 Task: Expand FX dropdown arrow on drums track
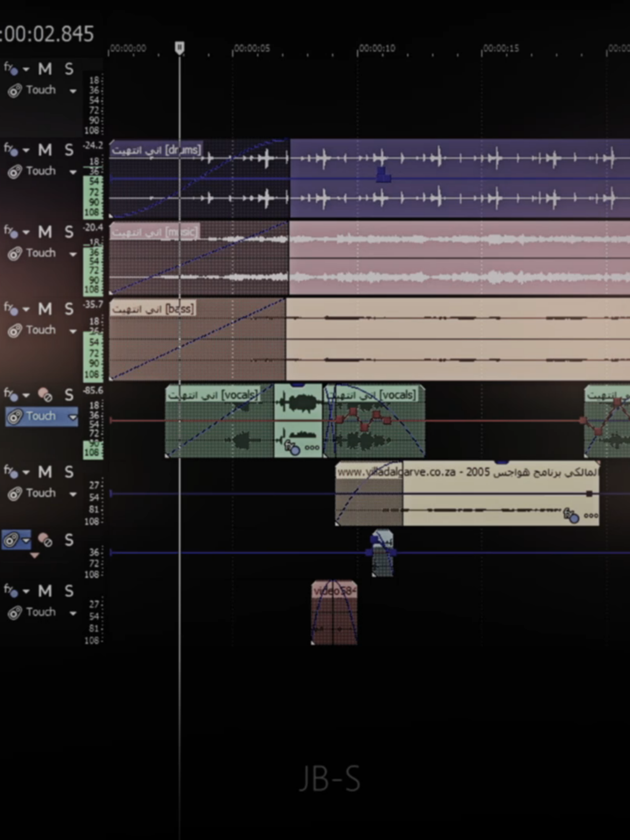tap(26, 150)
